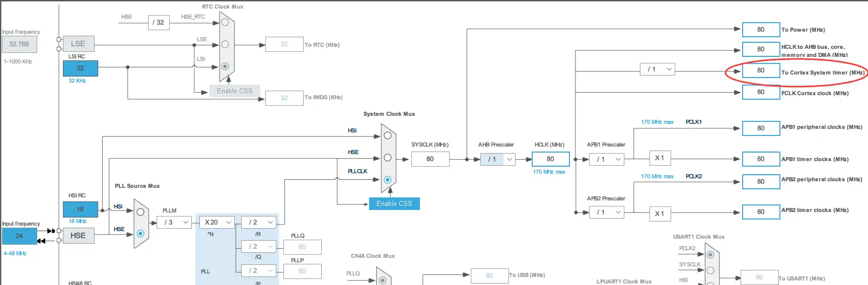868x285 pixels.
Task: Select HSE in the PLL Source Mux
Action: pyautogui.click(x=140, y=234)
